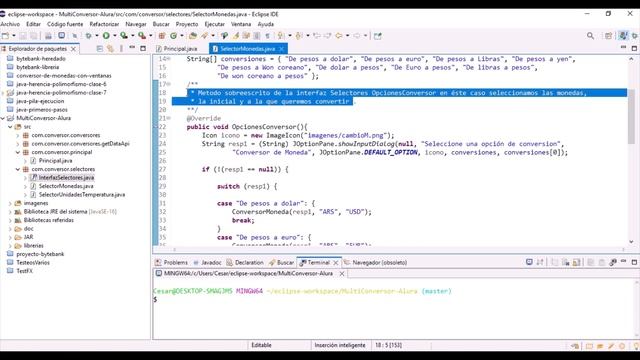Screen dimensions: 640x360
Task: Open the Navegar menu
Action: pyautogui.click(x=136, y=24)
